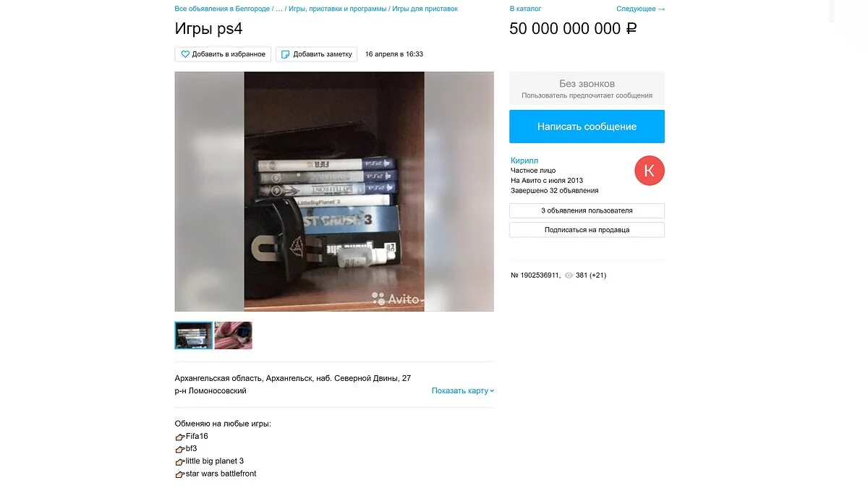
Task: Go to Игры, приставки и программы category
Action: pos(338,9)
